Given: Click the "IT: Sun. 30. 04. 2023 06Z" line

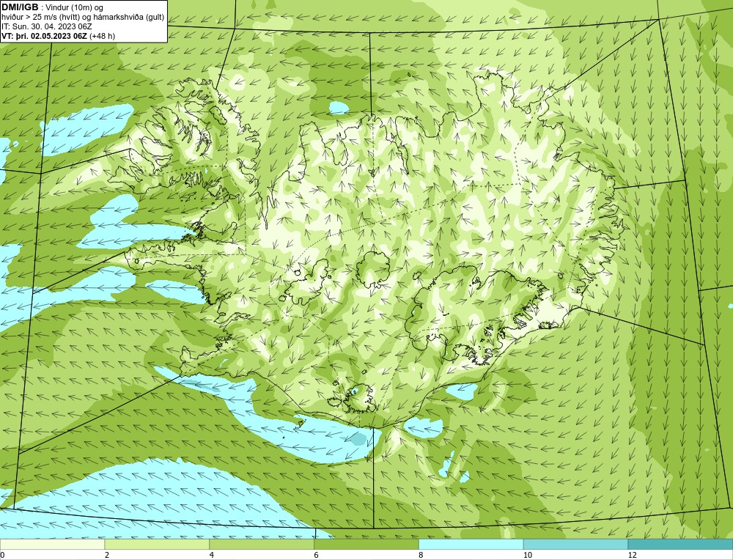Looking at the screenshot, I should (x=47, y=26).
